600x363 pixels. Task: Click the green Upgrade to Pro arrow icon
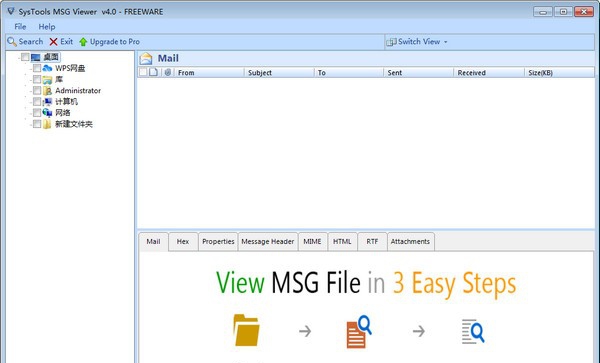(x=83, y=42)
